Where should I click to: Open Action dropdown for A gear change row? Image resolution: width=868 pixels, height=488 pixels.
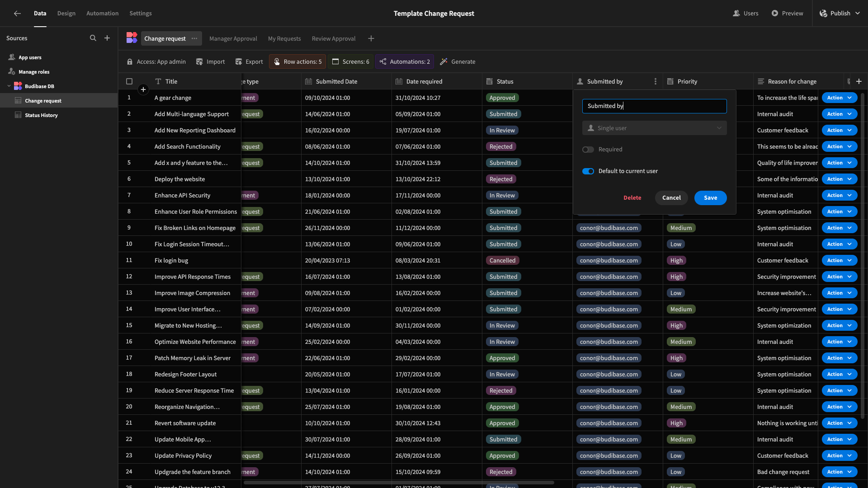pyautogui.click(x=840, y=98)
